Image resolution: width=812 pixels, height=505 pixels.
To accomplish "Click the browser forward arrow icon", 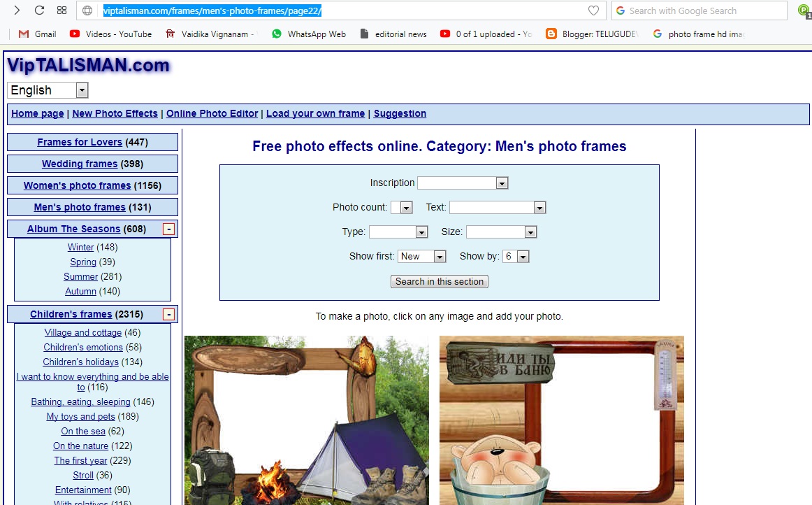I will (x=17, y=10).
